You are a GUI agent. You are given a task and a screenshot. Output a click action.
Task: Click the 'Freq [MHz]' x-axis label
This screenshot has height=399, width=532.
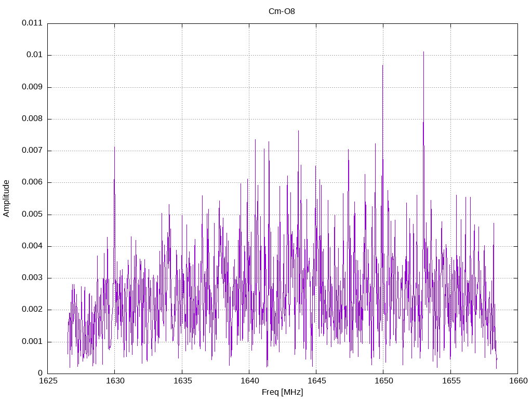pyautogui.click(x=282, y=392)
